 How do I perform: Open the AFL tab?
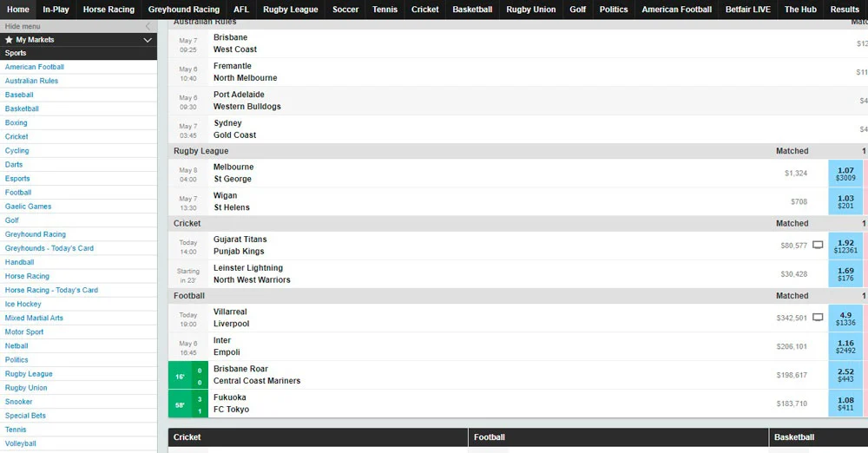pyautogui.click(x=241, y=10)
